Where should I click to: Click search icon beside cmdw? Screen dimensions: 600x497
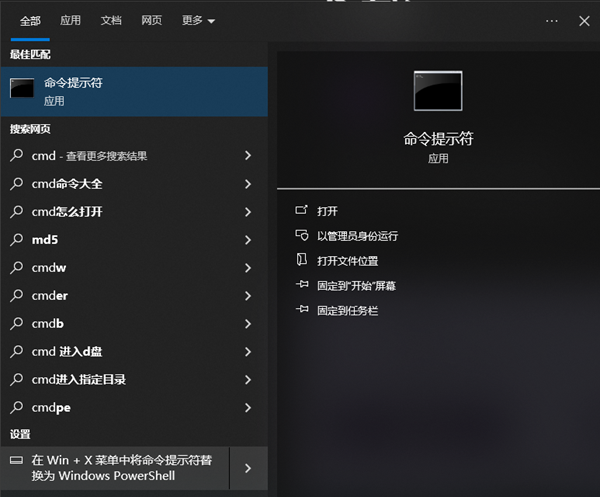pyautogui.click(x=16, y=267)
